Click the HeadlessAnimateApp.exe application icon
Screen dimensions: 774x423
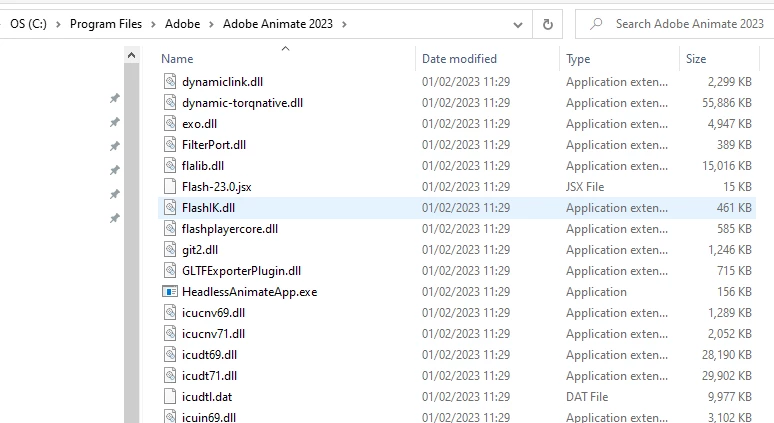pos(170,292)
